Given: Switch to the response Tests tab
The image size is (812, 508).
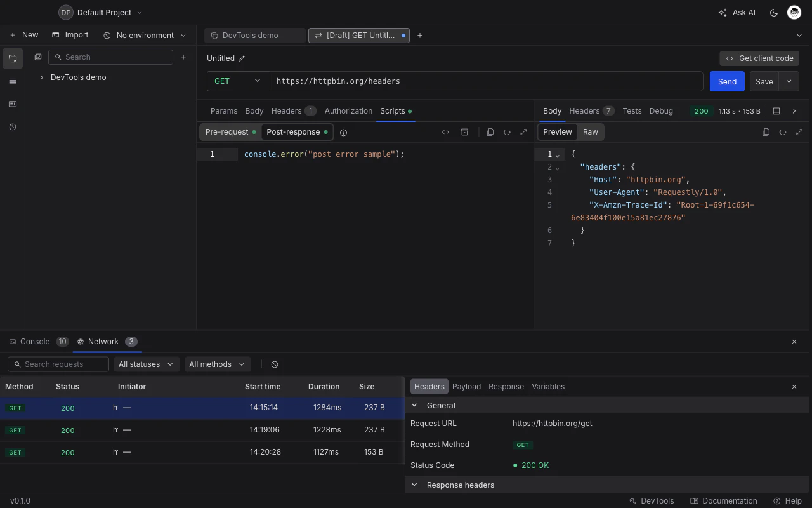Looking at the screenshot, I should pyautogui.click(x=632, y=110).
